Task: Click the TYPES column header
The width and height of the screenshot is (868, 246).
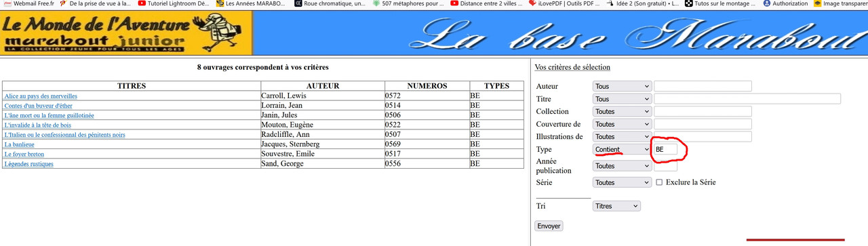Action: (496, 86)
